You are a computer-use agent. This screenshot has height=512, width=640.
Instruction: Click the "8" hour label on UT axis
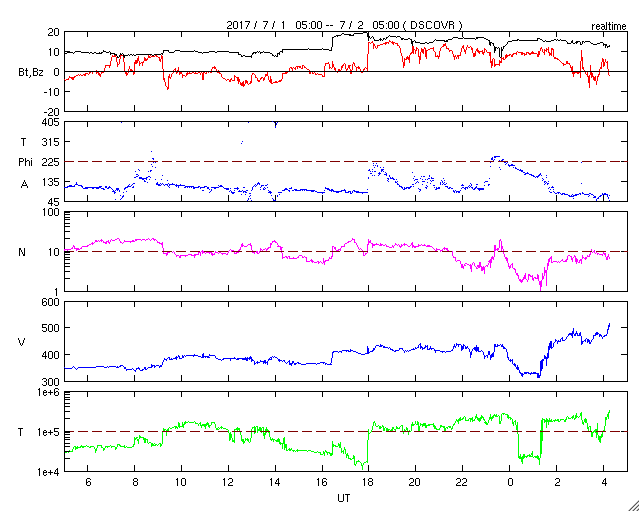click(135, 482)
